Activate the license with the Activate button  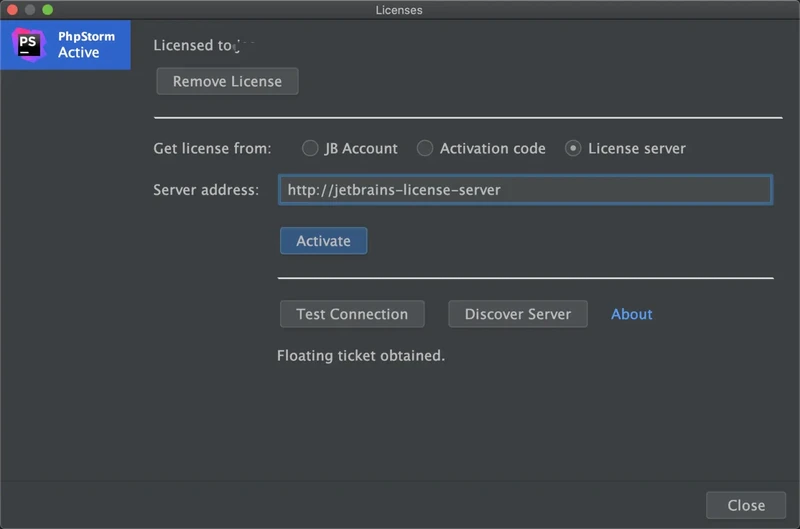click(323, 241)
